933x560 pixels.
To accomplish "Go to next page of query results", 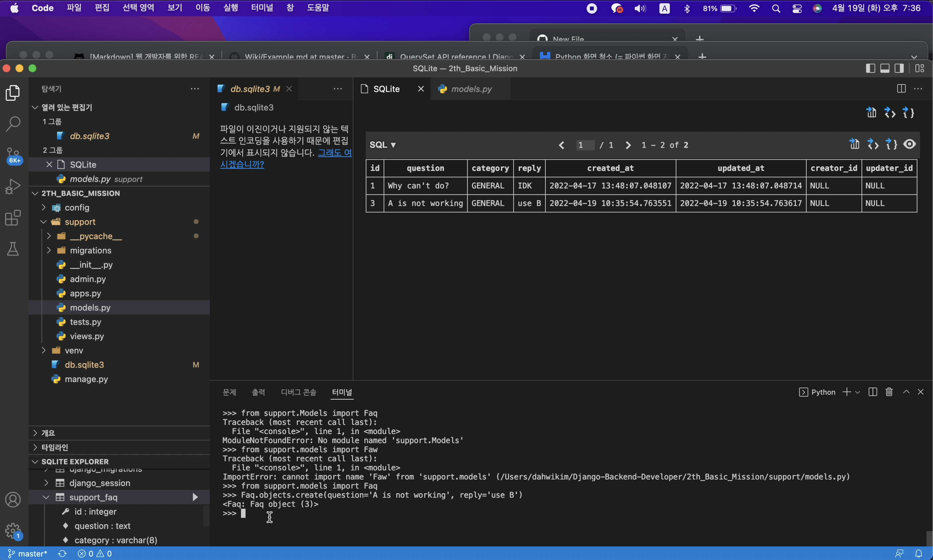I will 628,145.
